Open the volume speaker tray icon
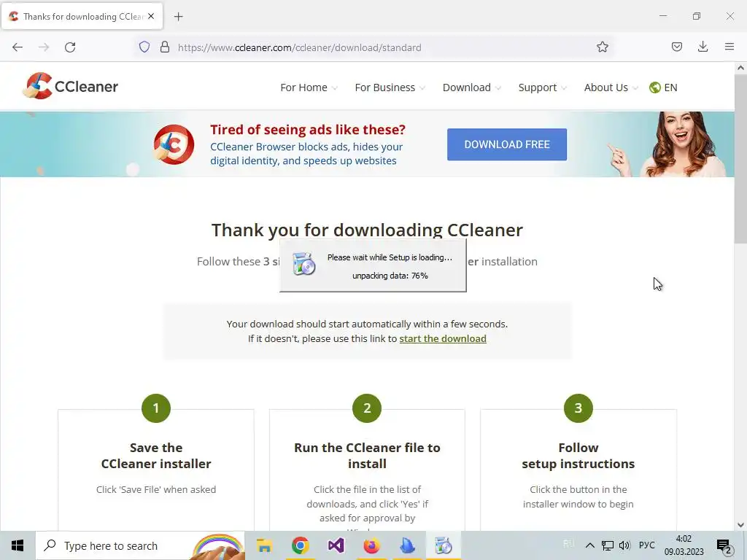747x560 pixels. (x=624, y=545)
